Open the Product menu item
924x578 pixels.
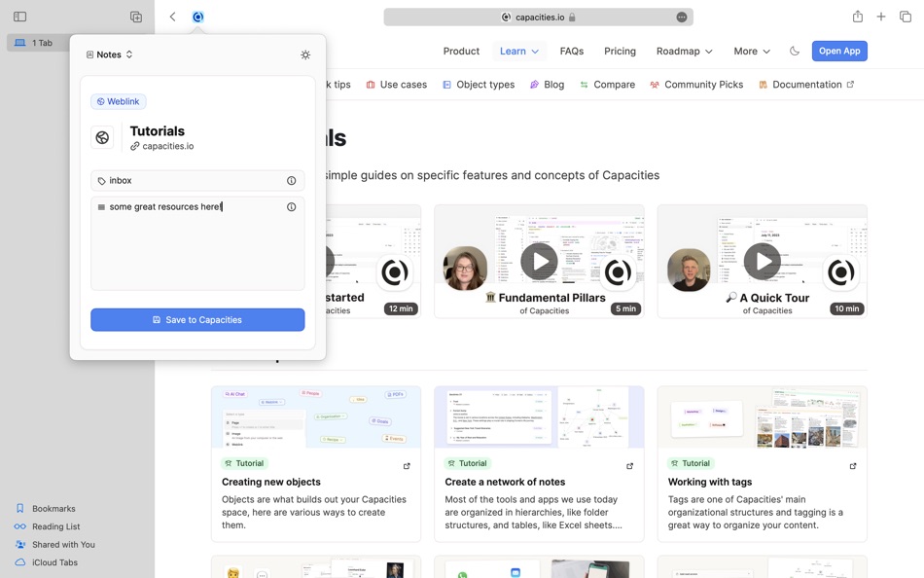(x=461, y=52)
